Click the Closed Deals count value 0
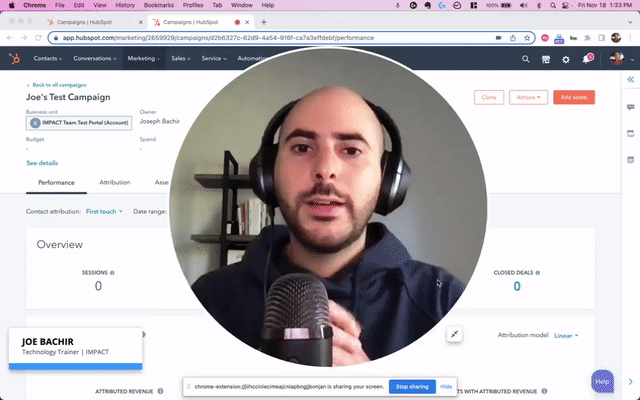This screenshot has width=640, height=400. pos(517,286)
